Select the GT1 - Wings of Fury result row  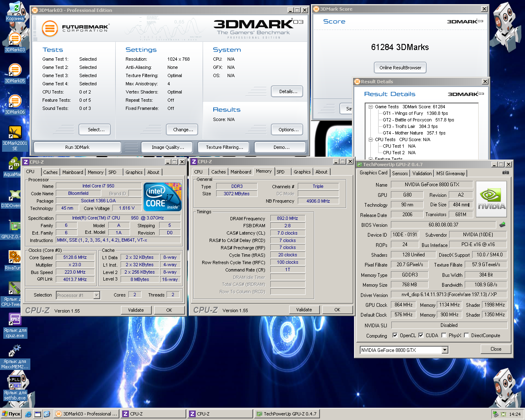(x=415, y=113)
